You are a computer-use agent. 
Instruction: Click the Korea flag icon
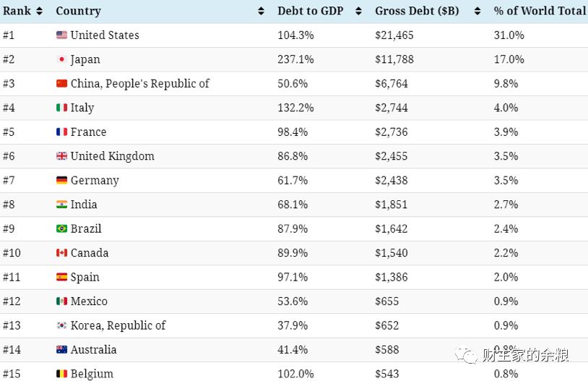(62, 325)
